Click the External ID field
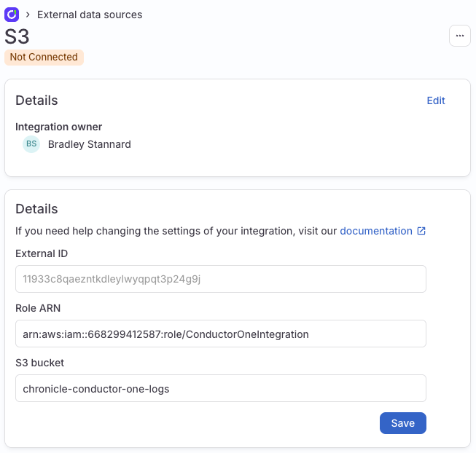This screenshot has width=476, height=453. point(221,279)
